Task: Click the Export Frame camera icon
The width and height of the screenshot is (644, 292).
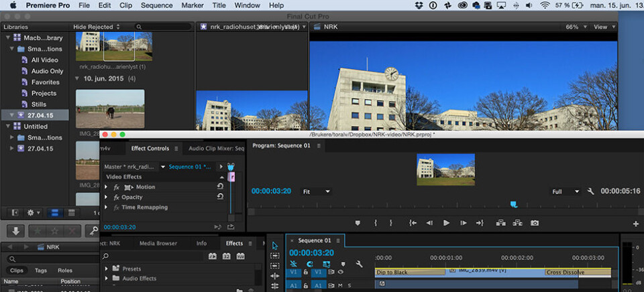Action: tap(535, 223)
